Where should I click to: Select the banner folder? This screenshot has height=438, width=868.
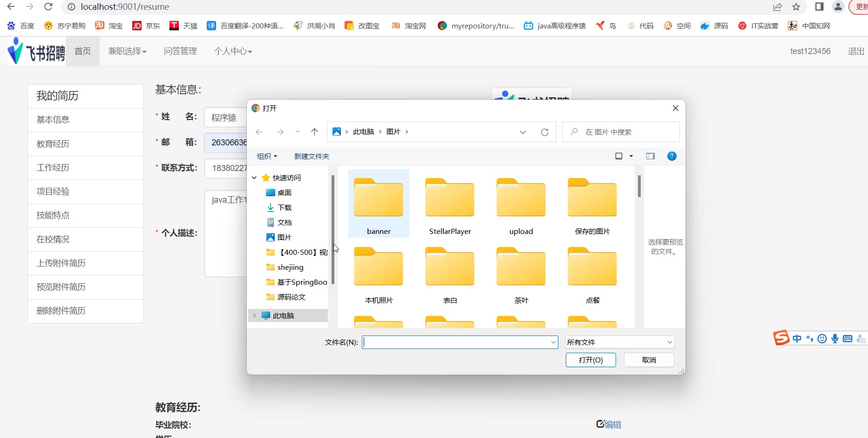pyautogui.click(x=379, y=204)
